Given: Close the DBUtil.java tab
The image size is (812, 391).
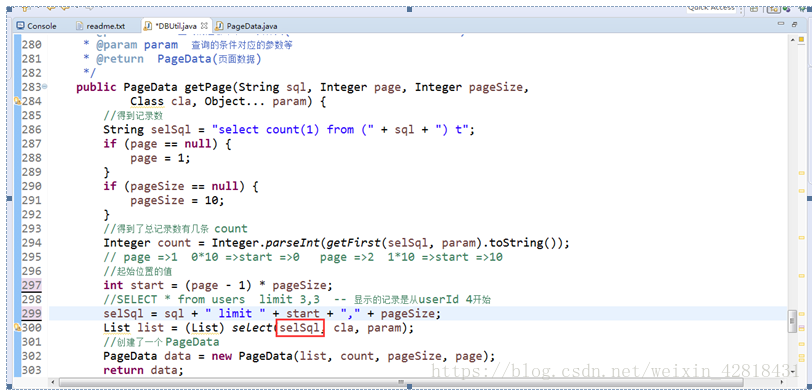Looking at the screenshot, I should click(x=204, y=25).
